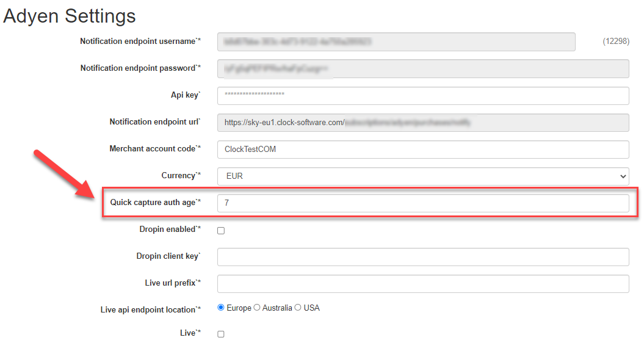Select the Australia radio button

257,308
